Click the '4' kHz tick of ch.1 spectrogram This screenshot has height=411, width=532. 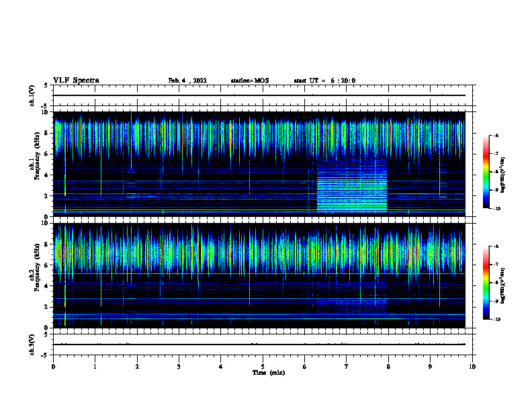click(47, 175)
